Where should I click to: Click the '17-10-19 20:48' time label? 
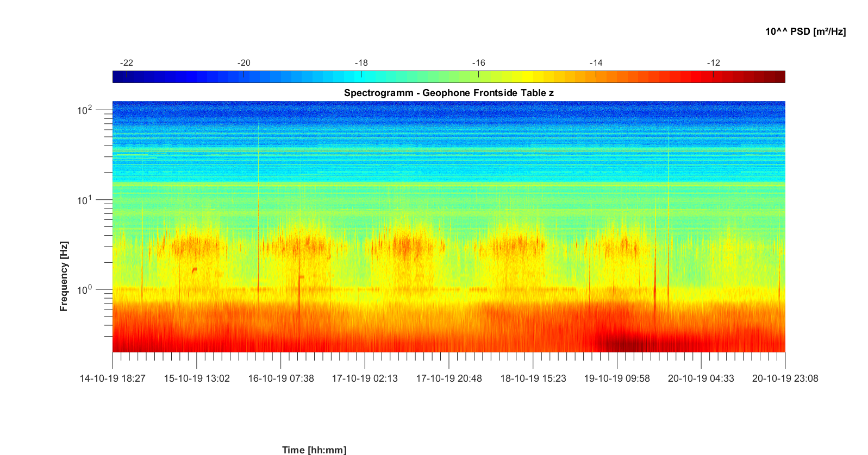[x=449, y=378]
